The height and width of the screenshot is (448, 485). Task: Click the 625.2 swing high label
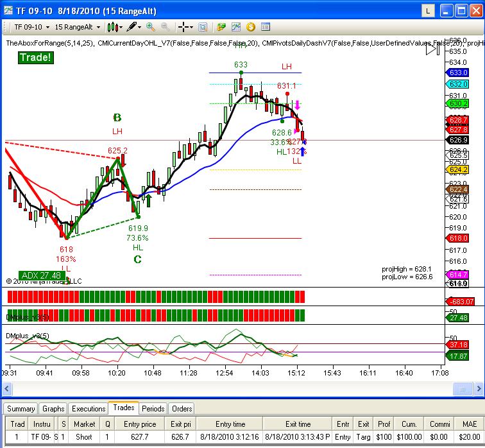click(x=117, y=151)
